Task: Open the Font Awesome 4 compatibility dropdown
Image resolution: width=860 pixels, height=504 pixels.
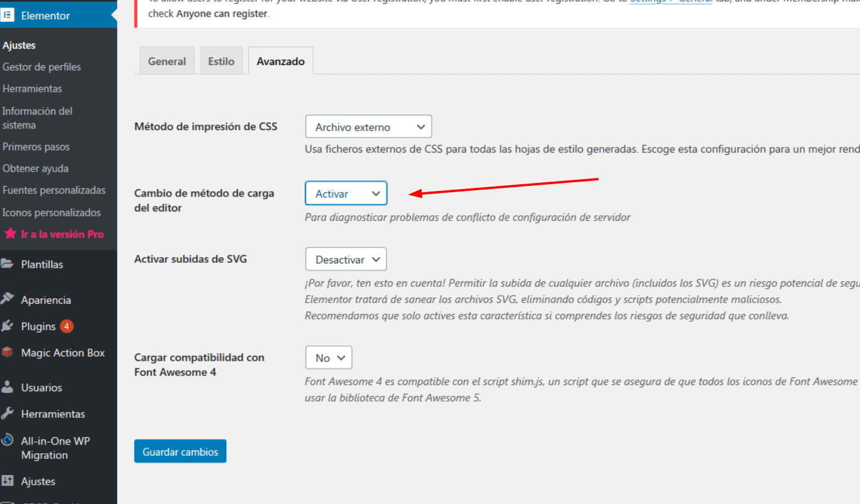Action: coord(329,358)
